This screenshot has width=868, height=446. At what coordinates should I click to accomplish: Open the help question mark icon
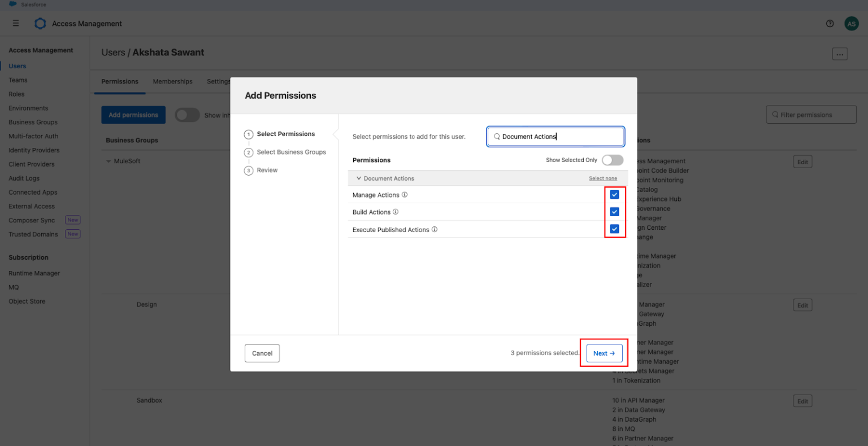830,23
